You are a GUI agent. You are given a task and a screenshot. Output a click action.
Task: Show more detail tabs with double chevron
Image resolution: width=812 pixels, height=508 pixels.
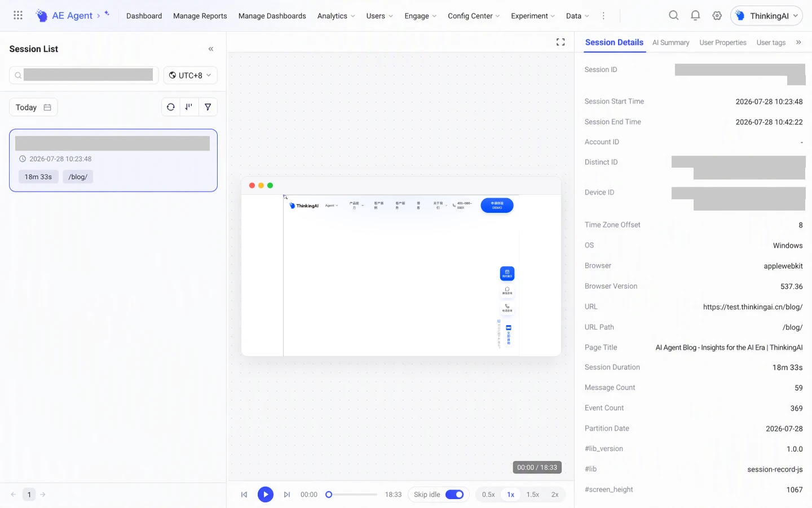(798, 42)
